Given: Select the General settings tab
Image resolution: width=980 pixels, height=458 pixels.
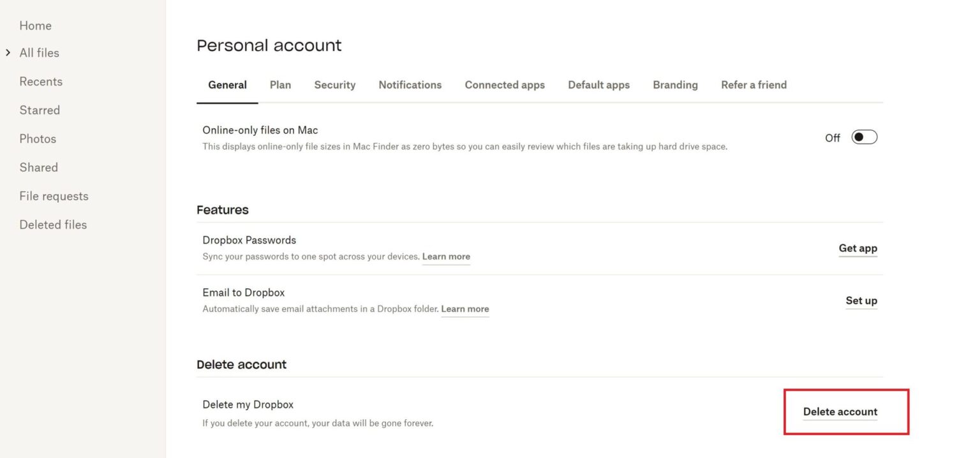Looking at the screenshot, I should coord(227,84).
